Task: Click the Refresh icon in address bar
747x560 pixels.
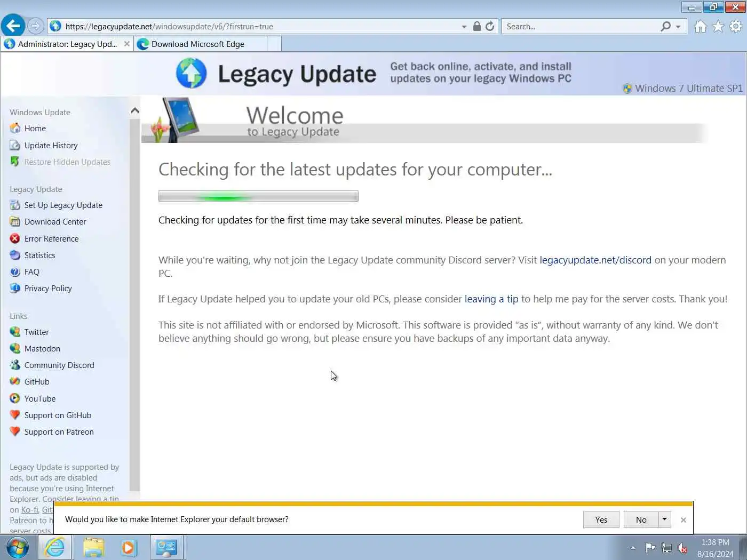Action: 490,26
